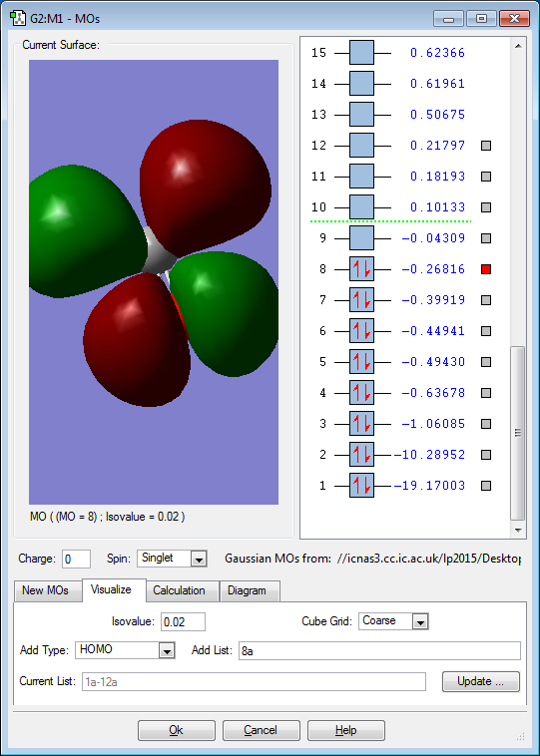540x756 pixels.
Task: Click the orbital list vertical scrollbar thumb
Action: (x=518, y=433)
